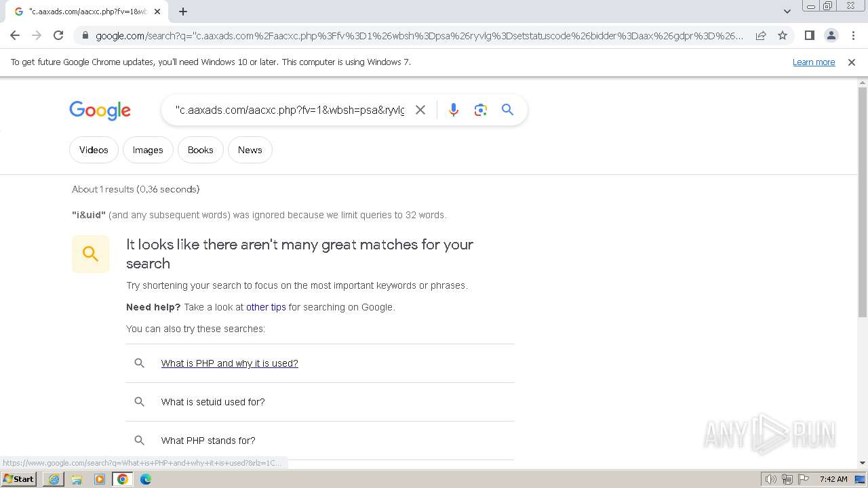Click magnifier beside What is PHP suggestion
868x488 pixels.
click(139, 363)
